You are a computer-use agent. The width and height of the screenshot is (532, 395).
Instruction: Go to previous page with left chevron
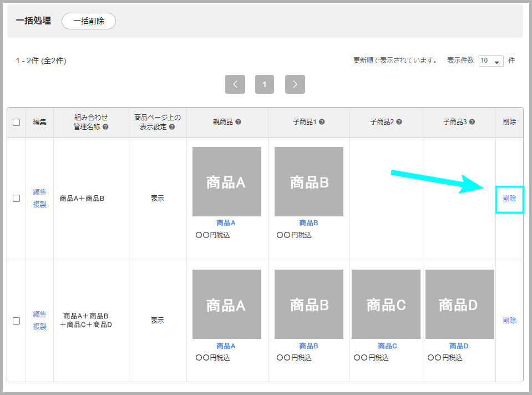coord(235,84)
